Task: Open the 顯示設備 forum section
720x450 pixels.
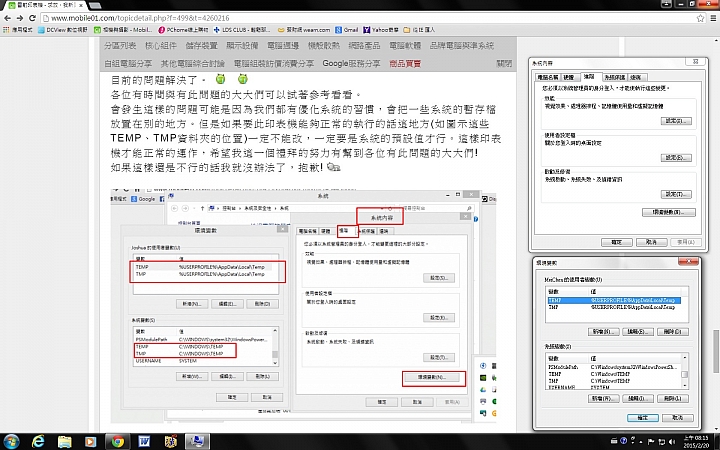Action: click(242, 45)
